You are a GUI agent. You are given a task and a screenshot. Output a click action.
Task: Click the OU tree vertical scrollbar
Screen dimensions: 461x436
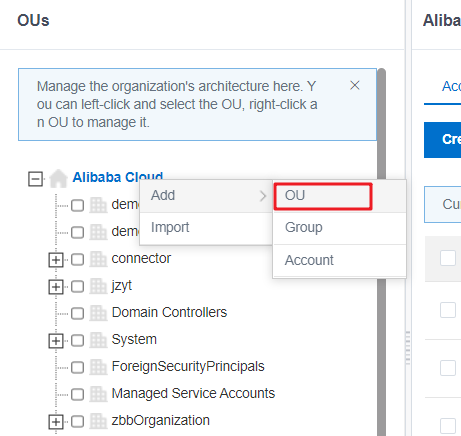(381, 252)
